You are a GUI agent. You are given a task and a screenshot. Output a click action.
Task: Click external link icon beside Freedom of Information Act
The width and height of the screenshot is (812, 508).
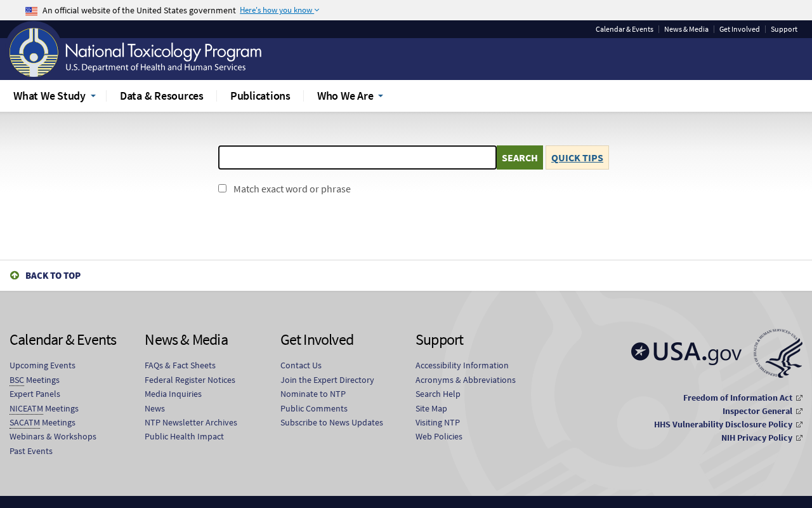pos(799,398)
